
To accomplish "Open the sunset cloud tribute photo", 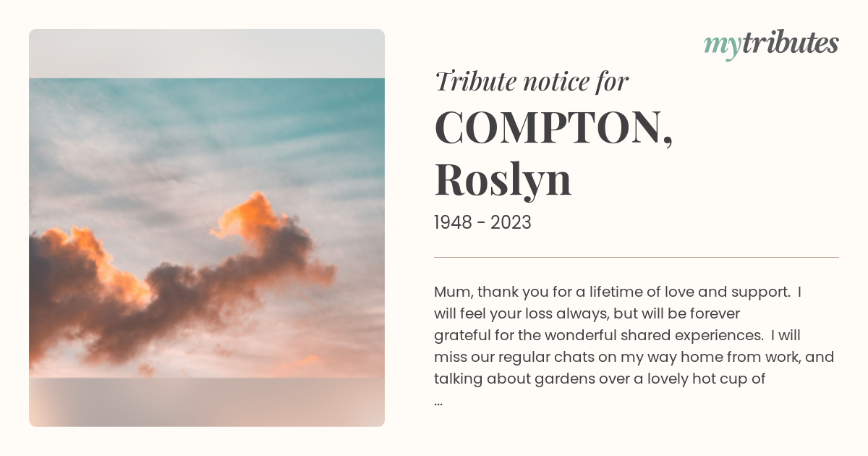I will (x=207, y=228).
